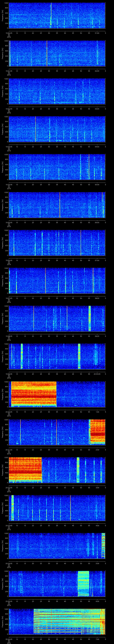Viewport: 114px width, 644px height.
Task: Click the 19:55:05 start time label
Action: tap(9, 223)
